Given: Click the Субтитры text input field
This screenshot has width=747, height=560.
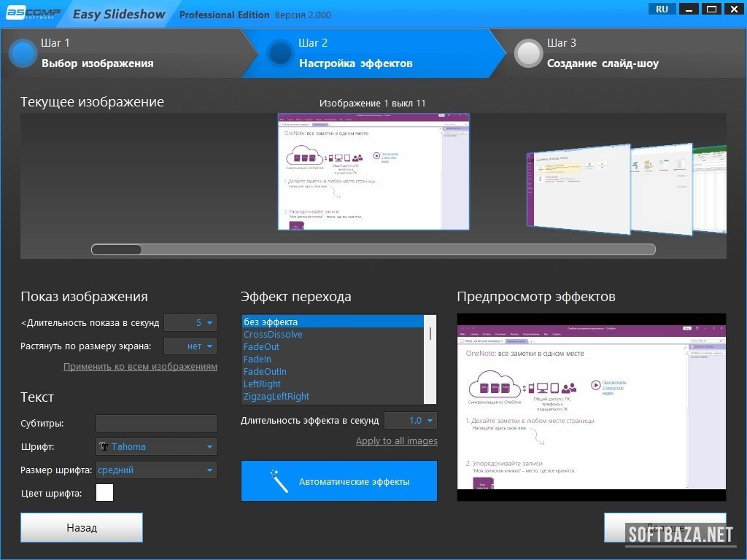Looking at the screenshot, I should click(x=156, y=423).
